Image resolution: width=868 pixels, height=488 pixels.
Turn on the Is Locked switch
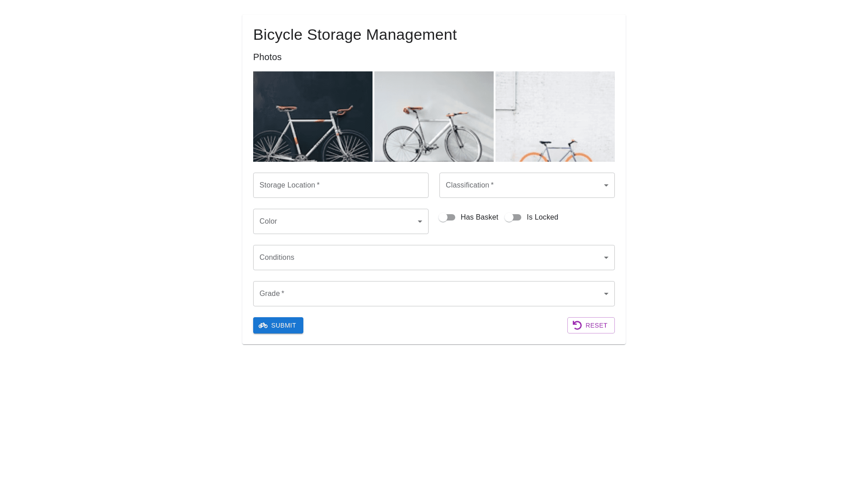tap(513, 217)
